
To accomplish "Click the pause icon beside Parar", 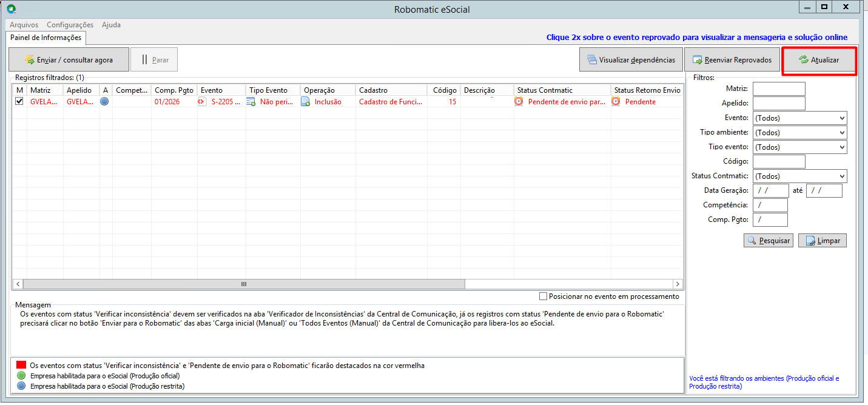I will [x=144, y=60].
